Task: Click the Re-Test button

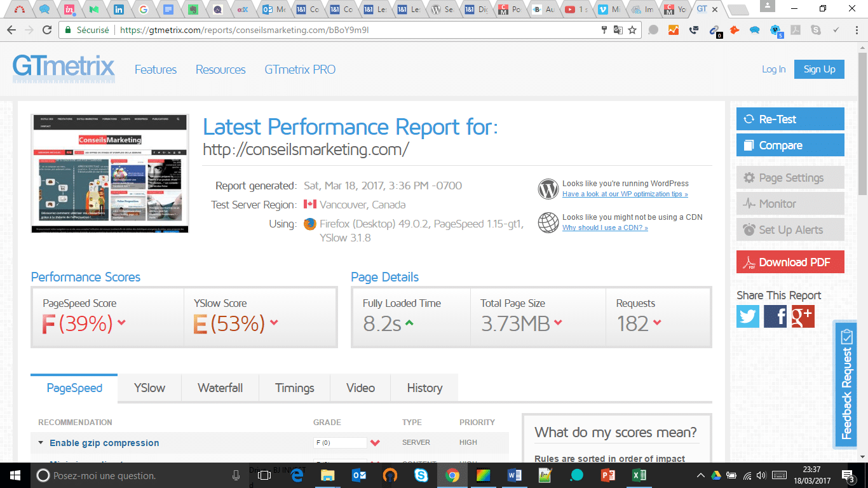Action: pyautogui.click(x=790, y=119)
